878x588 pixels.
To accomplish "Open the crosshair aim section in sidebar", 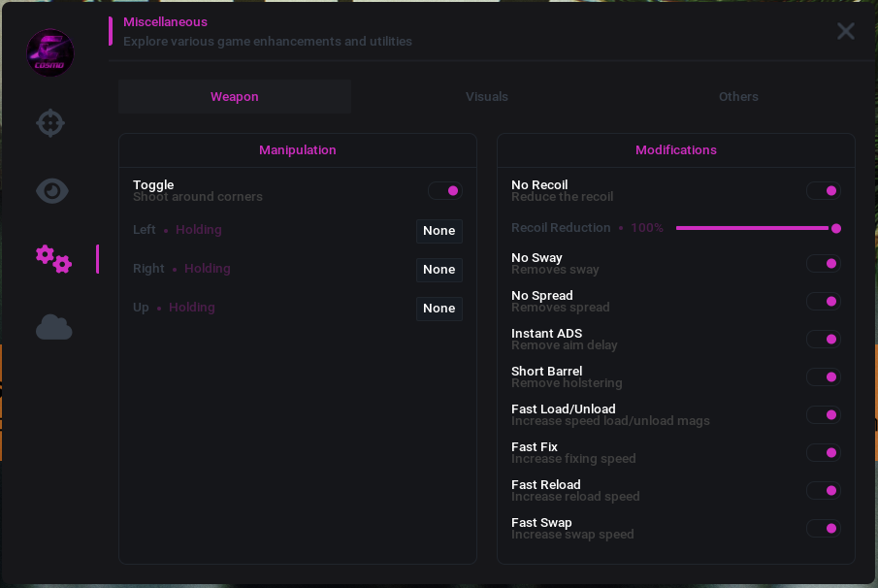I will click(50, 122).
